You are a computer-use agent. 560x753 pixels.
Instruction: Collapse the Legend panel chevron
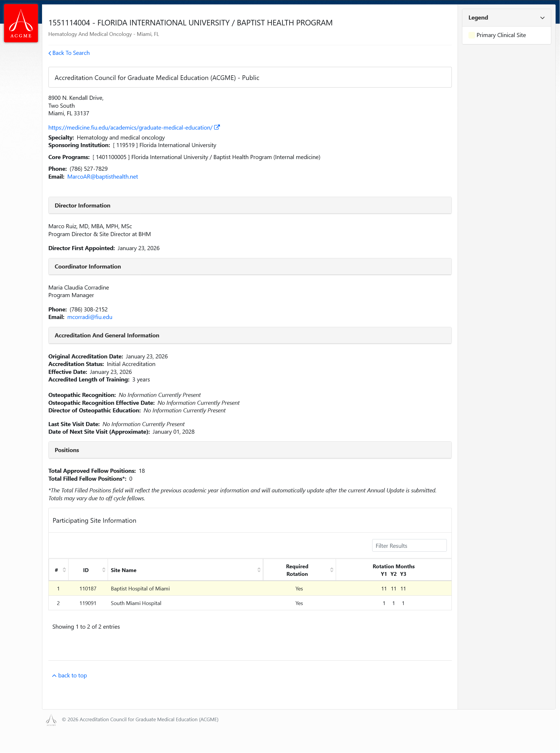point(542,18)
